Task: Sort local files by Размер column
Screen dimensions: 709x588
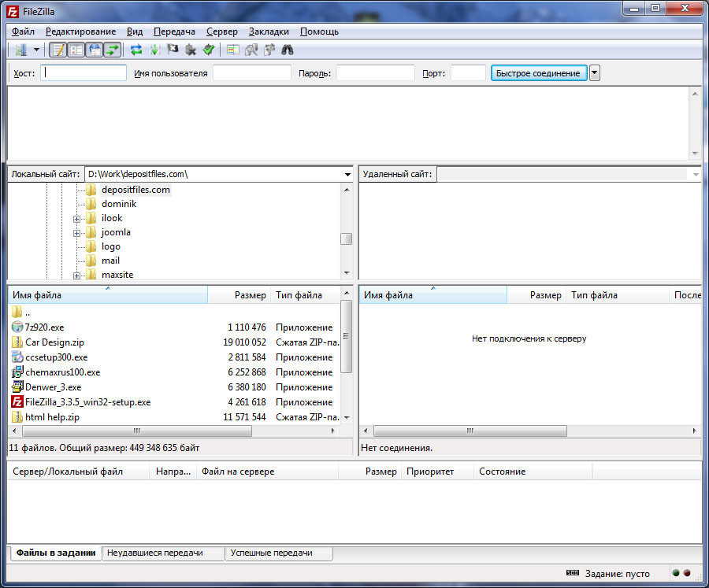Action: click(239, 295)
